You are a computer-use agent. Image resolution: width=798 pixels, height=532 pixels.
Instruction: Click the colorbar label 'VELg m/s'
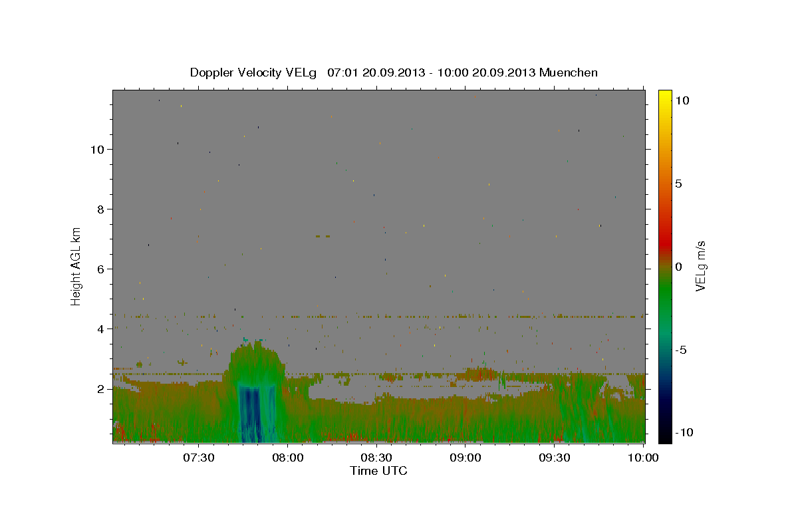(x=700, y=266)
